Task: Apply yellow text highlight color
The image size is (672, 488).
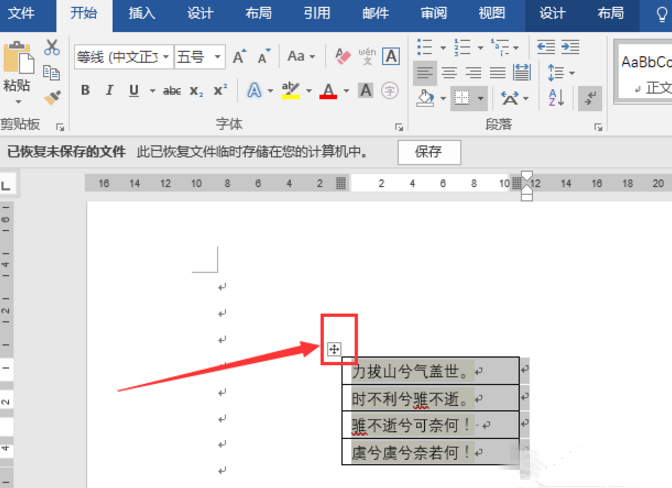Action: coord(291,90)
